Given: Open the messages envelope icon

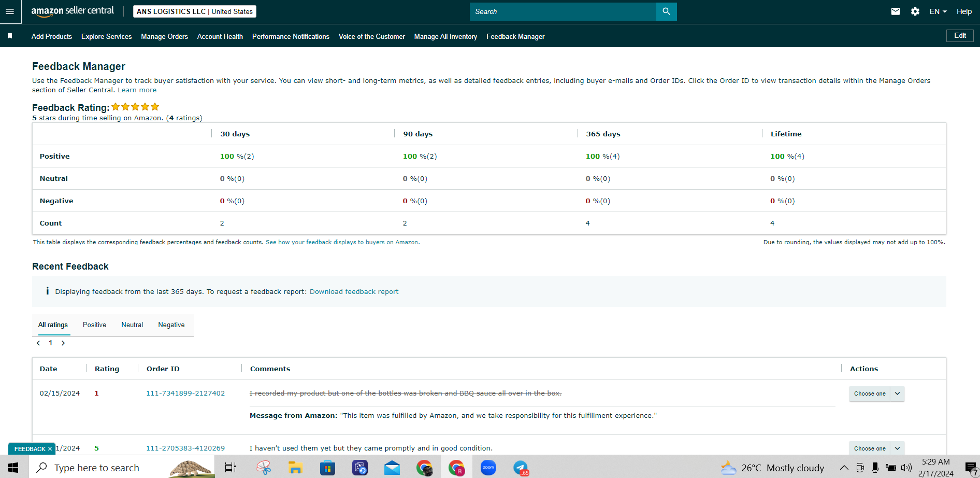Looking at the screenshot, I should coord(895,11).
